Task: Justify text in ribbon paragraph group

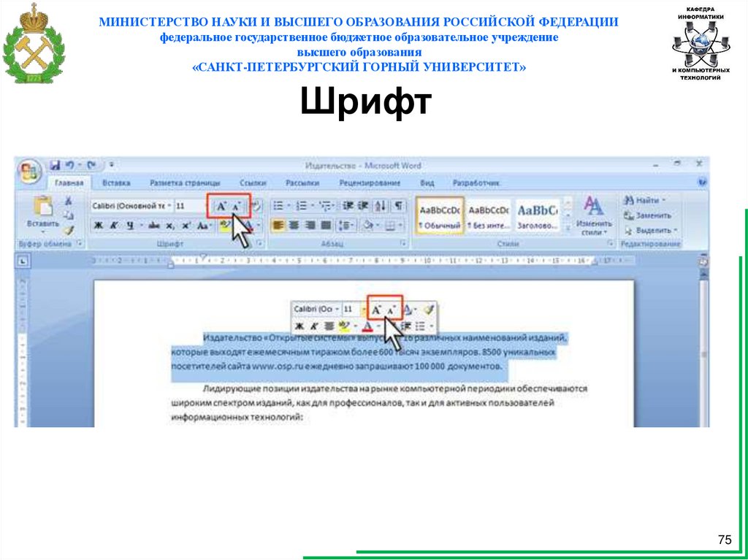Action: (326, 225)
